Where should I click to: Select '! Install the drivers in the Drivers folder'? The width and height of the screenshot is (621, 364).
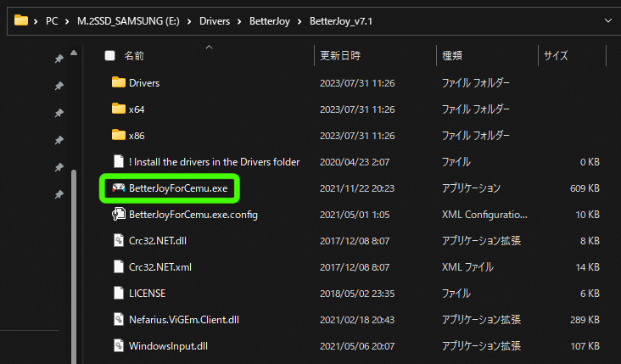pyautogui.click(x=215, y=161)
